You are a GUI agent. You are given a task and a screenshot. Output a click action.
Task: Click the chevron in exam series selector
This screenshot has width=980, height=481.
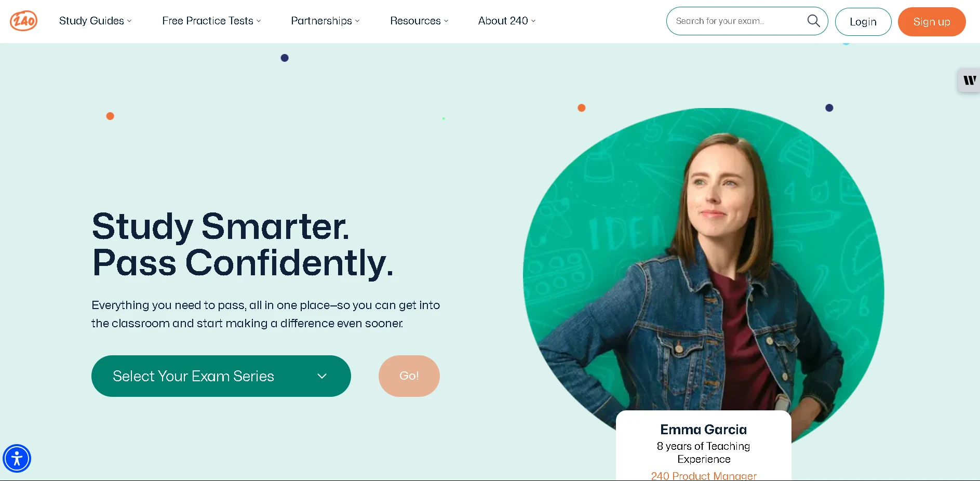tap(322, 376)
